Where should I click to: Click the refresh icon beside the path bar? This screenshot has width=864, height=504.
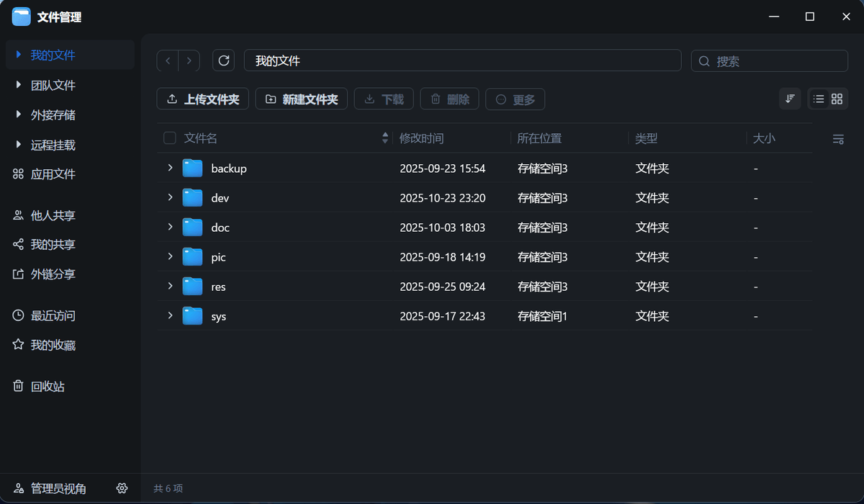coord(223,61)
